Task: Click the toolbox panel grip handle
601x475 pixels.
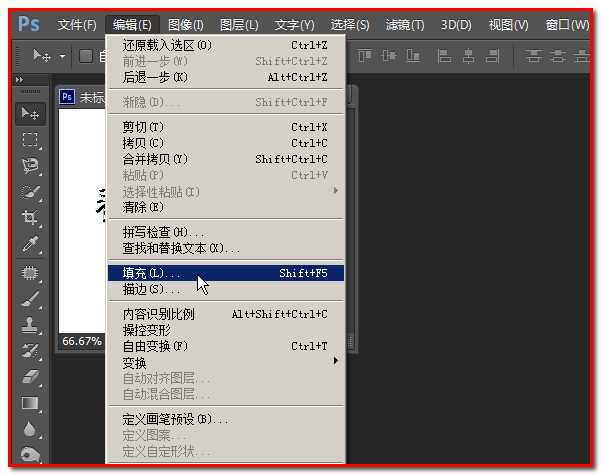Action: point(30,92)
